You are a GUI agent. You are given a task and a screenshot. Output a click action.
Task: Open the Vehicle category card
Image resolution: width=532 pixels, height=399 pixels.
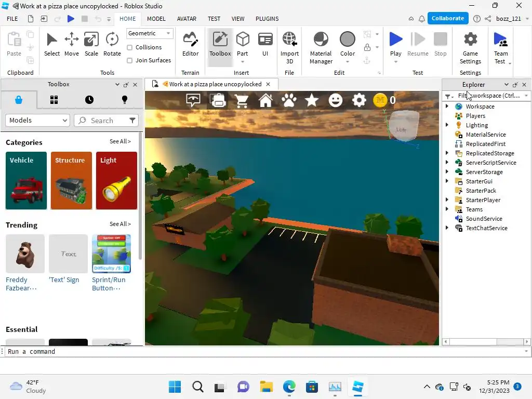coord(26,180)
